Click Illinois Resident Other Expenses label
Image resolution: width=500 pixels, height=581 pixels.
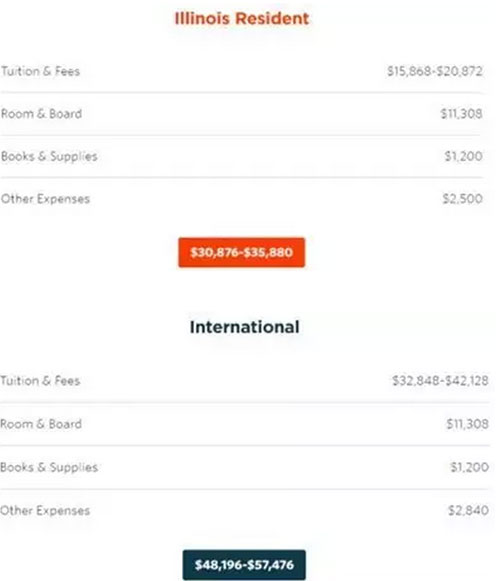[45, 199]
